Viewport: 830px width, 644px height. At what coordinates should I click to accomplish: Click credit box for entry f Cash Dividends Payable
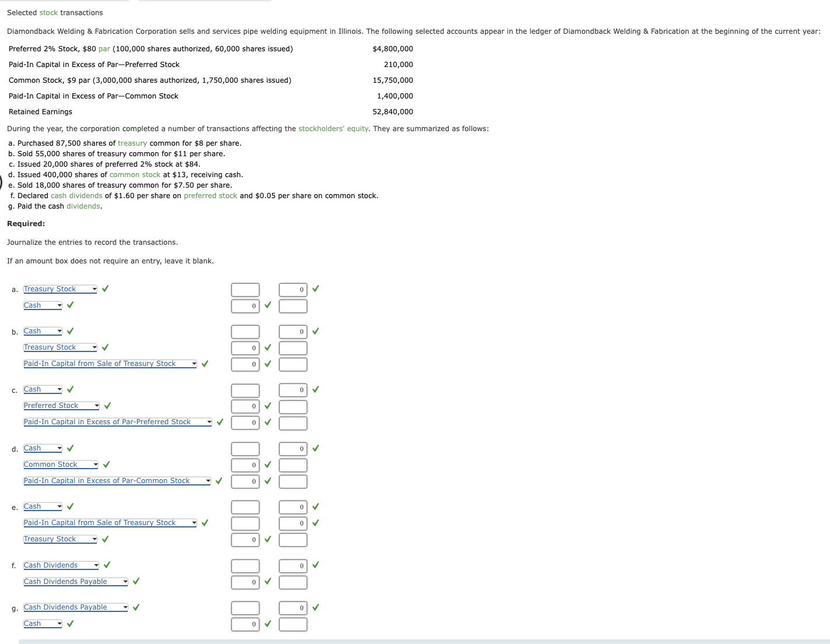293,582
